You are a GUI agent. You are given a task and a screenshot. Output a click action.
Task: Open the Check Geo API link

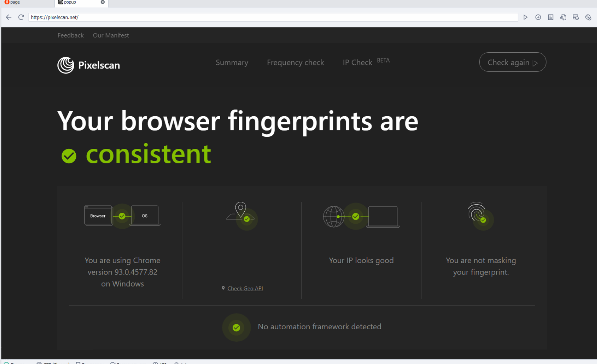pyautogui.click(x=245, y=288)
